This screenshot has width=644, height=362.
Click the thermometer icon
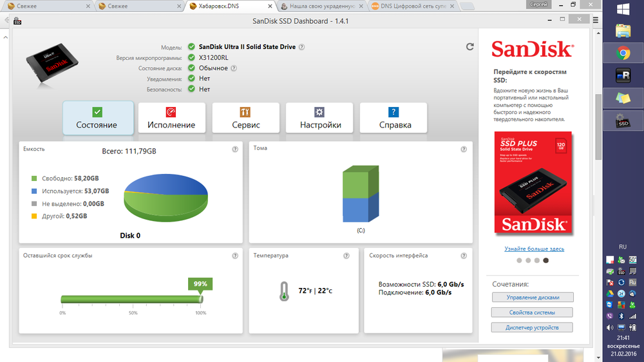284,291
